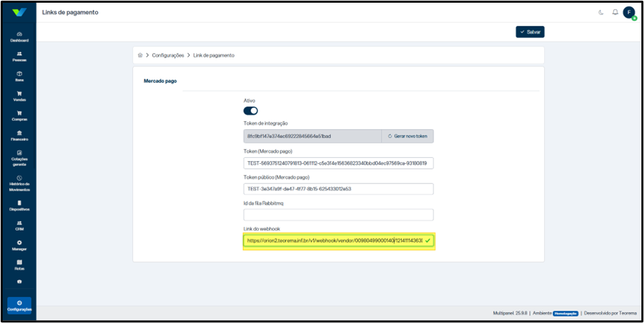Click Desenvolvido por Teorema footer text
Screen dimensions: 644x323
coord(609,313)
